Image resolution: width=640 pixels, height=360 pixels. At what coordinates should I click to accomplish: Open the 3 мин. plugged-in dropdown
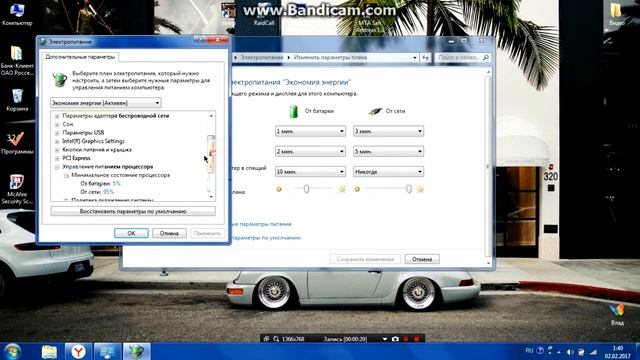(388, 131)
